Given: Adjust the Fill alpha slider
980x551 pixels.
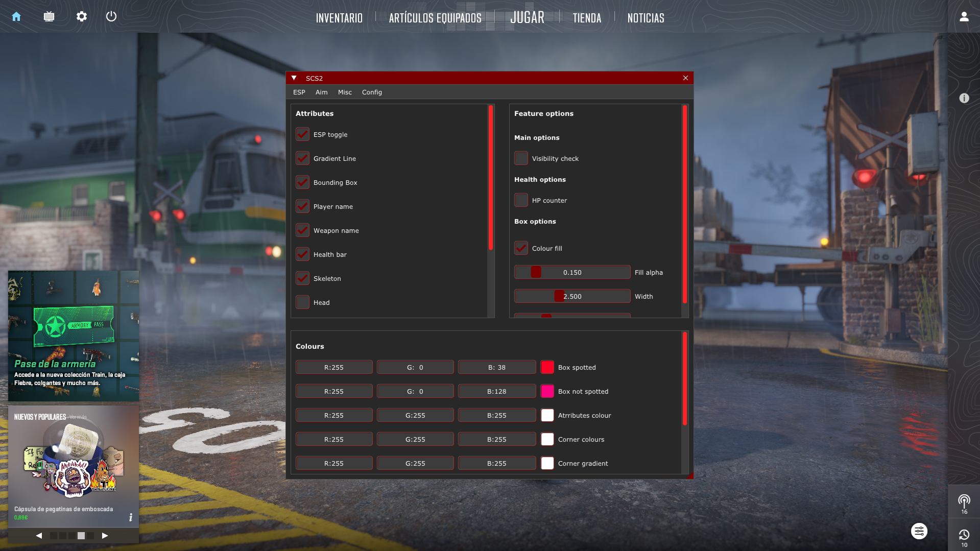Looking at the screenshot, I should [572, 272].
